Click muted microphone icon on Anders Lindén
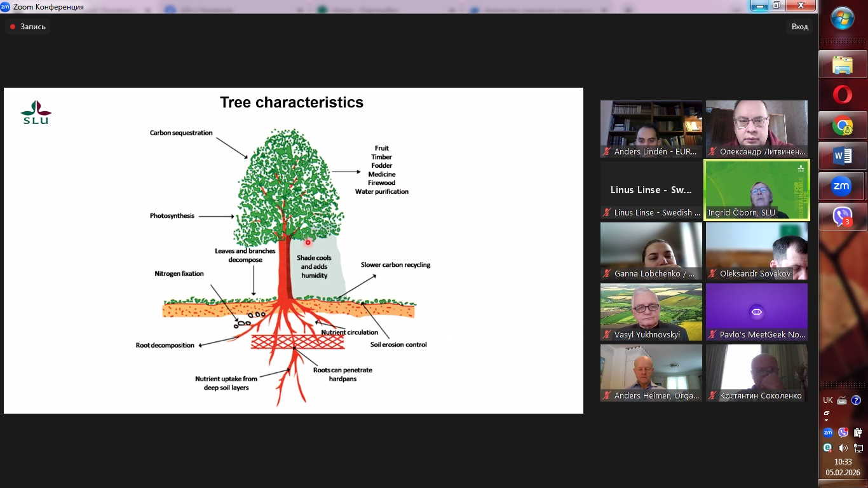The image size is (868, 488). [607, 152]
